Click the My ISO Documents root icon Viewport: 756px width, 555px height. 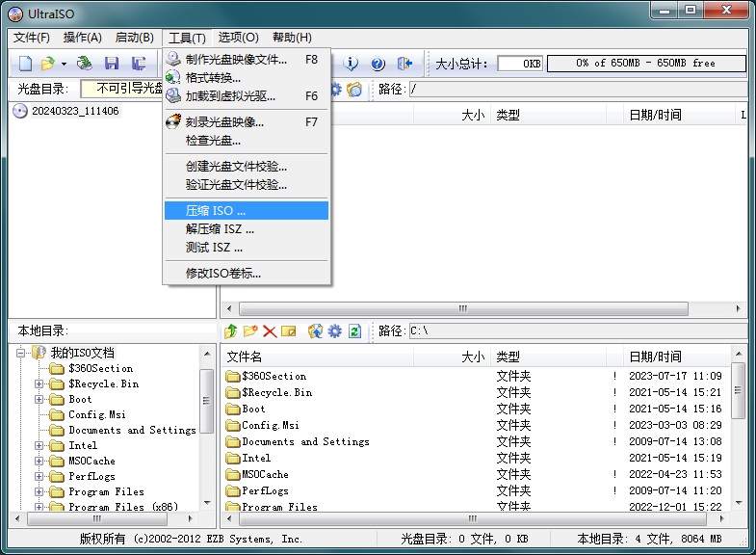pos(39,353)
